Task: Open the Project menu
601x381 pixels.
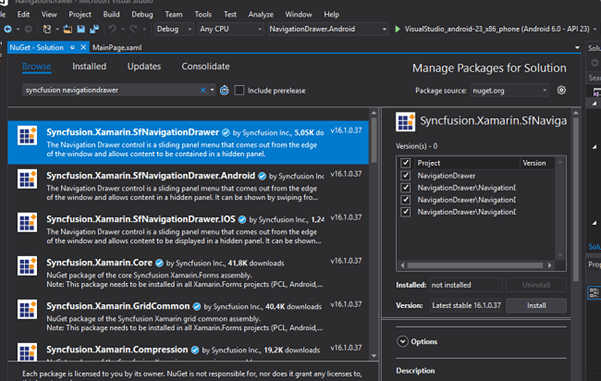Action: click(80, 15)
